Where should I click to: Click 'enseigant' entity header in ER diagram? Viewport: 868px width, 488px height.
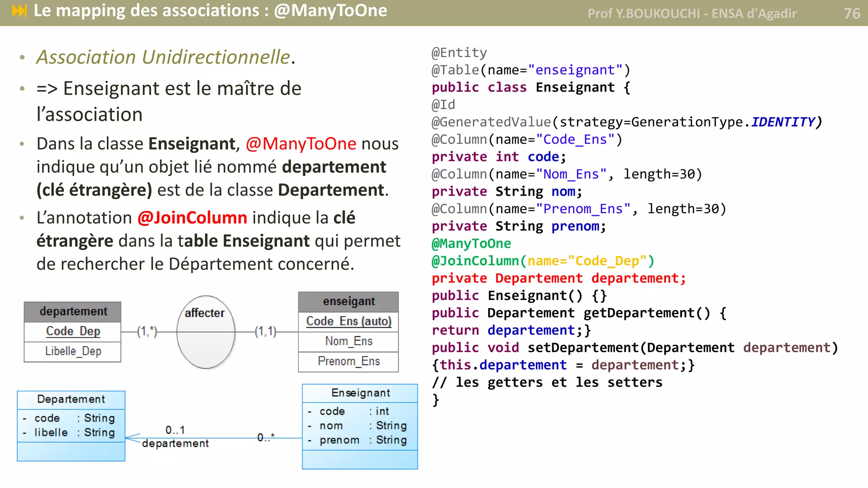[x=348, y=302]
